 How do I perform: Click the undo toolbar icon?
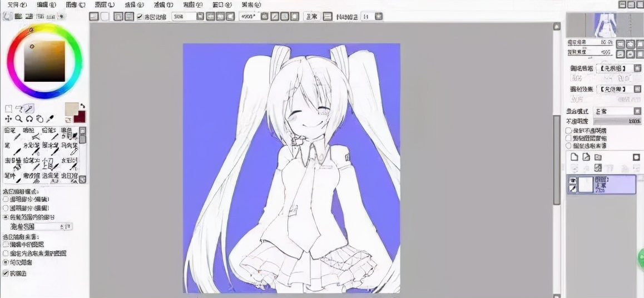pos(94,17)
